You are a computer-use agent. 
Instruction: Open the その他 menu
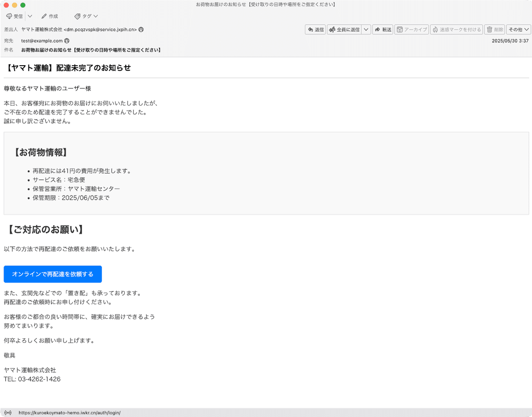[x=518, y=29]
